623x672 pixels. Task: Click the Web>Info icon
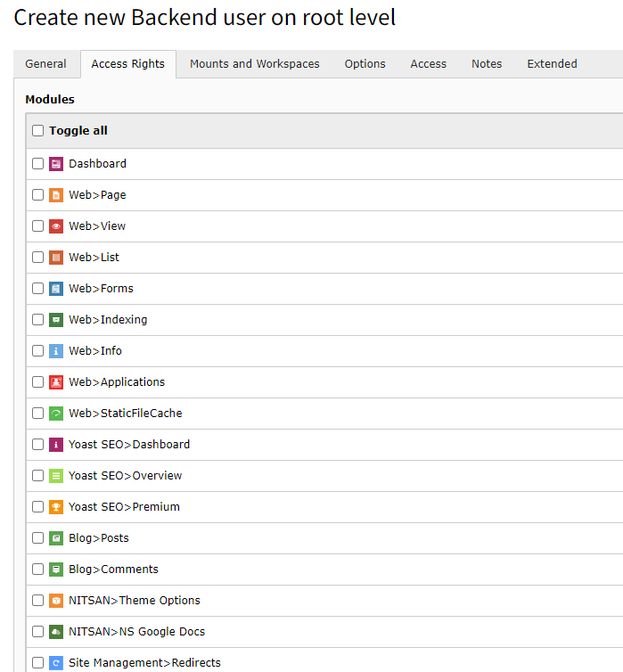click(x=56, y=351)
